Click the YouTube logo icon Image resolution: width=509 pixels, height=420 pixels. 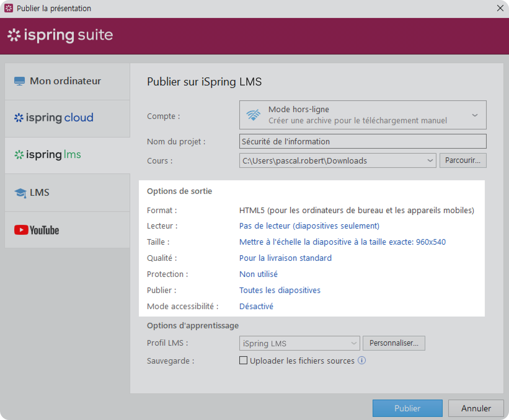21,230
